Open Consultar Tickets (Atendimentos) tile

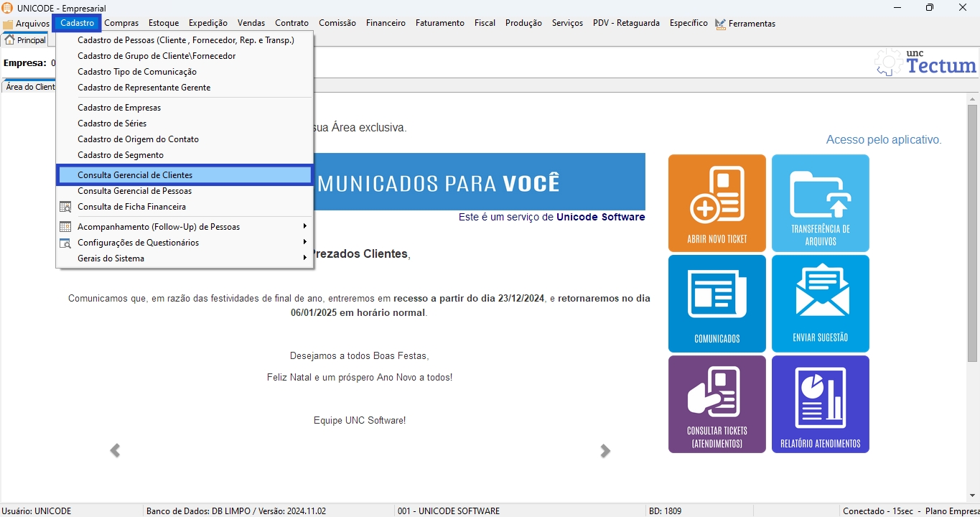[717, 404]
